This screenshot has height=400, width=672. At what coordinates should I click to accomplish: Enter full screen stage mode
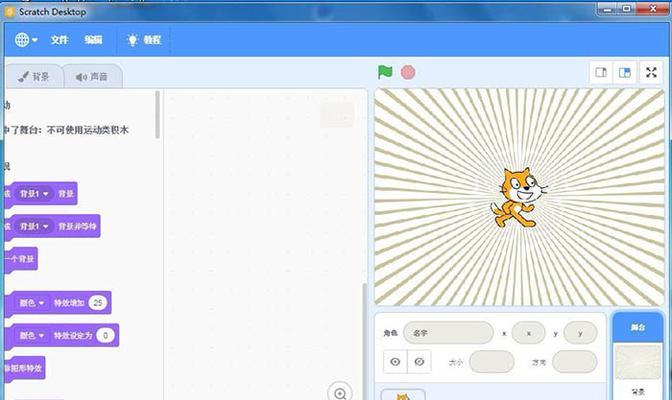pos(651,72)
